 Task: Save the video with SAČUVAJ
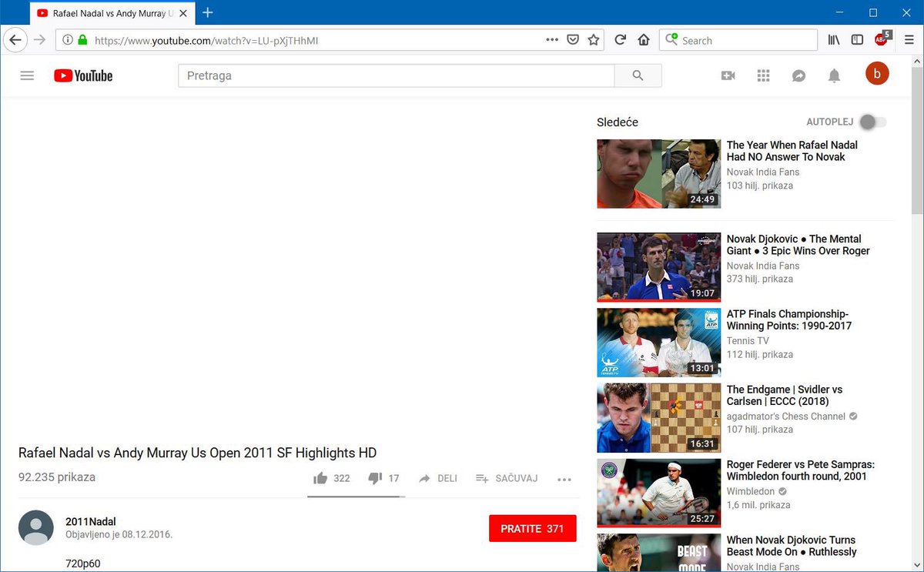click(x=506, y=478)
